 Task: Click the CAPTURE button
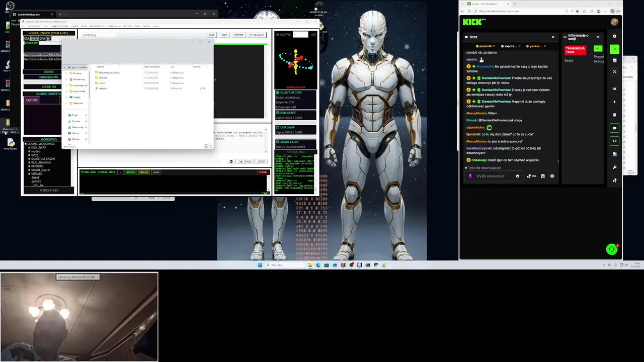click(x=32, y=100)
